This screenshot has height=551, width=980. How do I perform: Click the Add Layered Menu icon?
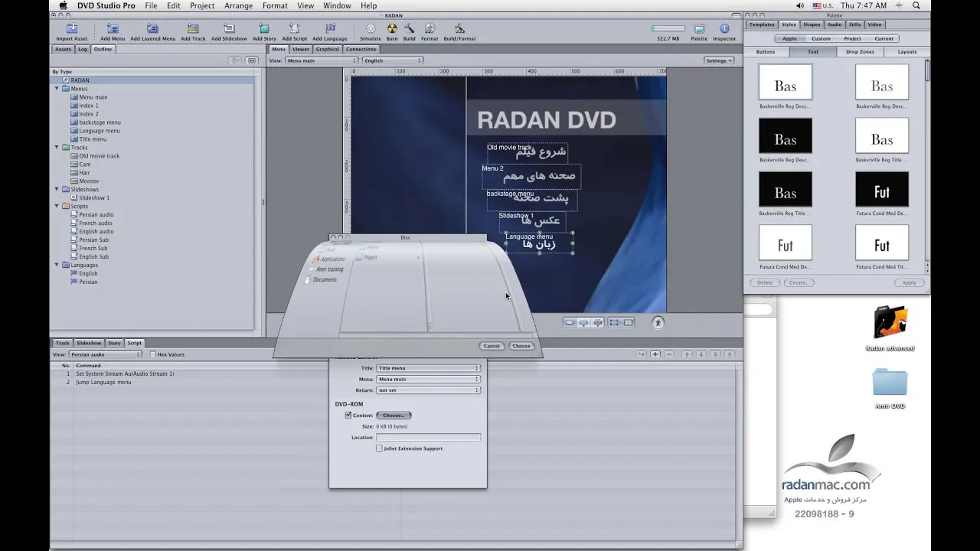[x=152, y=29]
